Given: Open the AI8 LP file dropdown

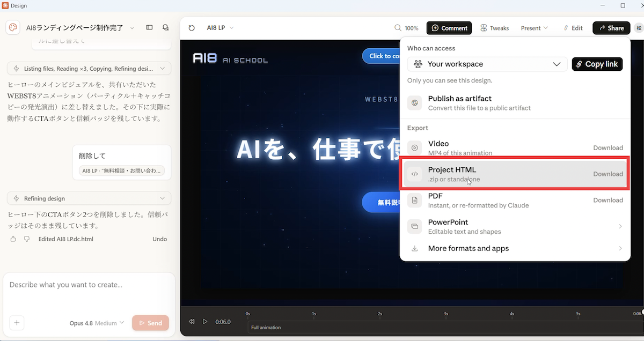Looking at the screenshot, I should [x=220, y=28].
